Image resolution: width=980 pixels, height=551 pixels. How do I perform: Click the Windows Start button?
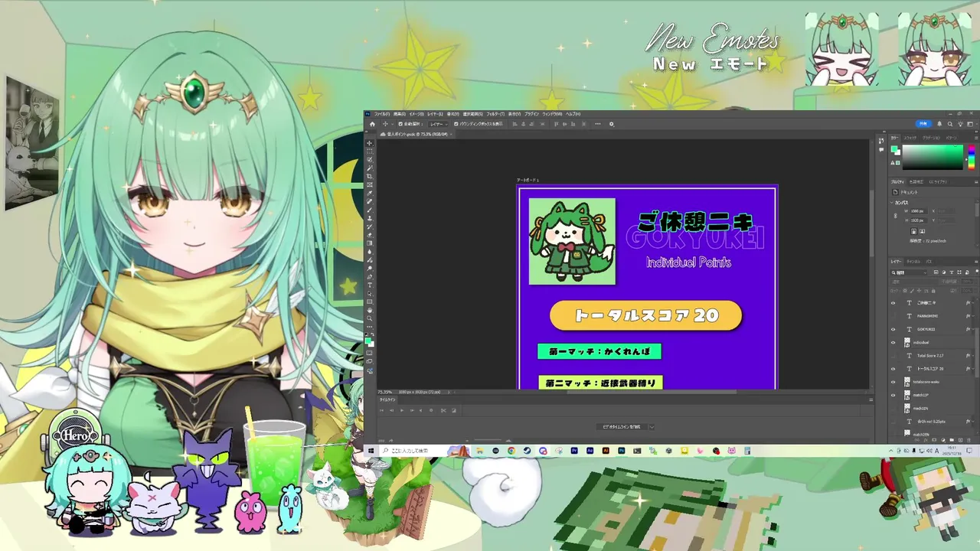tap(371, 452)
